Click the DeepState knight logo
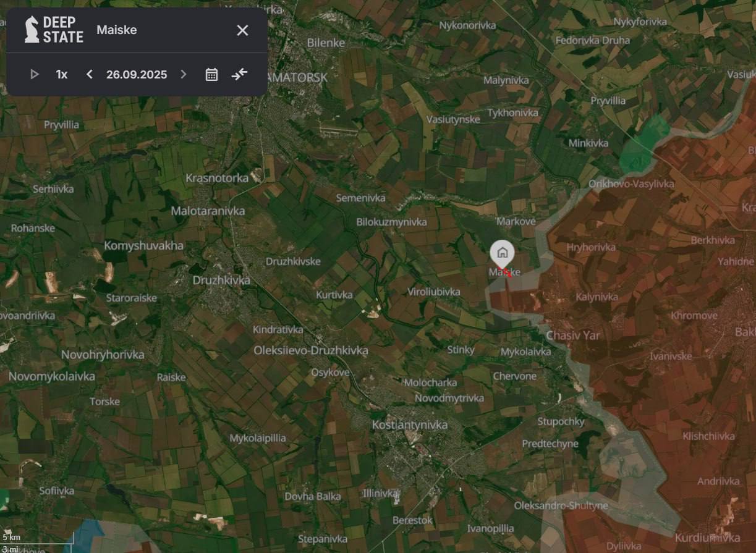The height and width of the screenshot is (553, 756). 32,30
